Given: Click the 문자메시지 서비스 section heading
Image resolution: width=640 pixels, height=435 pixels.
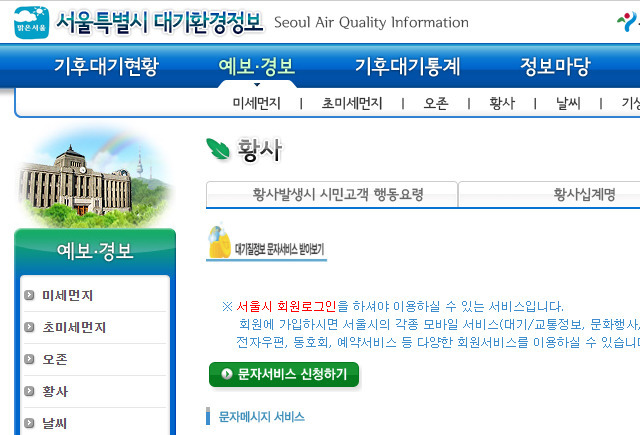Looking at the screenshot, I should [262, 417].
